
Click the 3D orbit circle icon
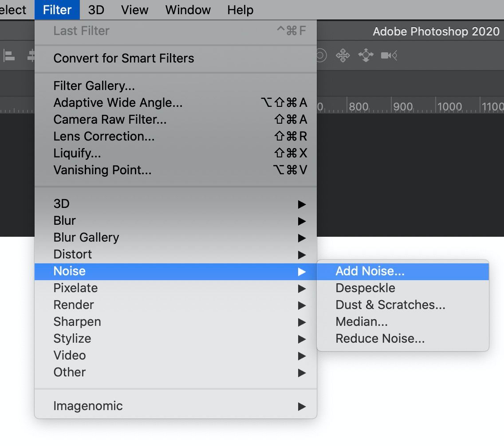tap(321, 55)
